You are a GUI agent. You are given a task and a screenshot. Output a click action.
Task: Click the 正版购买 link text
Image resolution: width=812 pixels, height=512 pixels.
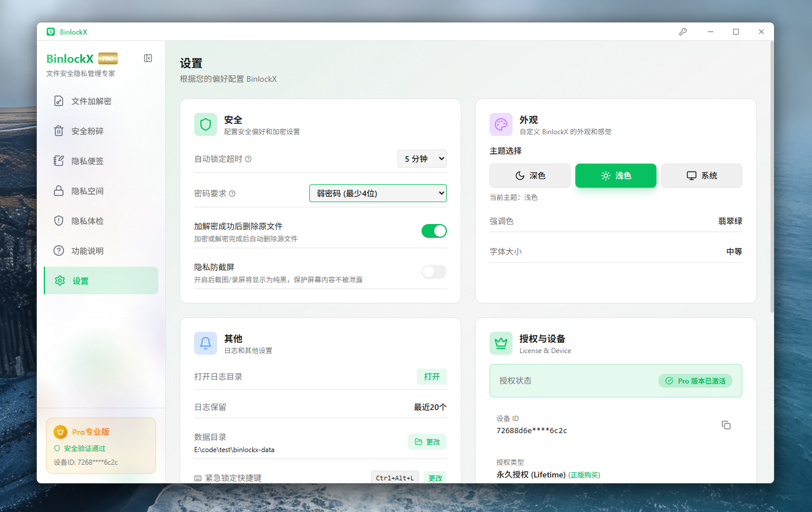click(x=585, y=475)
